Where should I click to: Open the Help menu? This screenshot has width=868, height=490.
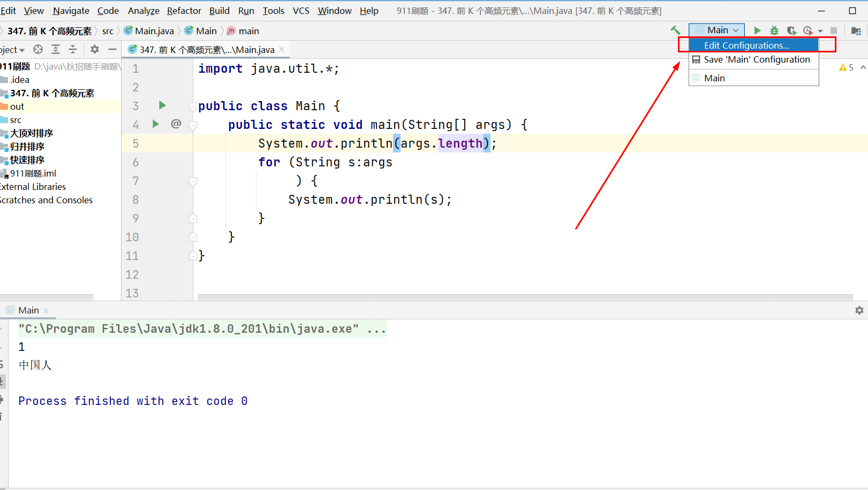(x=369, y=11)
